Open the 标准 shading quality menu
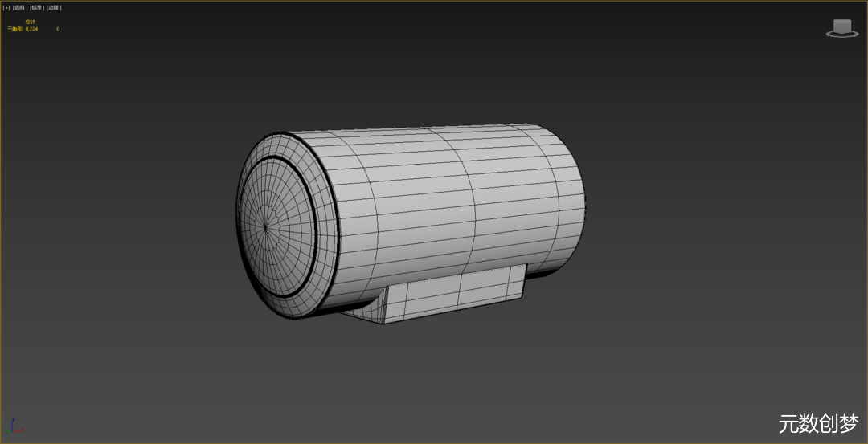Viewport: 868px width, 444px height. point(36,7)
